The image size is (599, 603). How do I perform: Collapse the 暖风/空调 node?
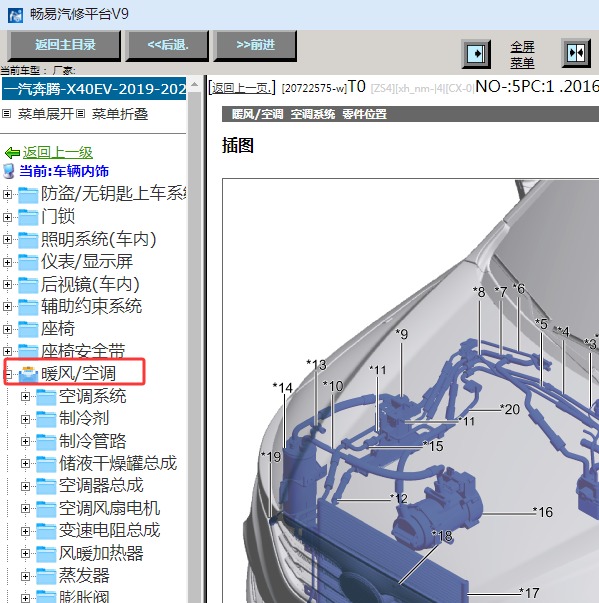(8, 374)
